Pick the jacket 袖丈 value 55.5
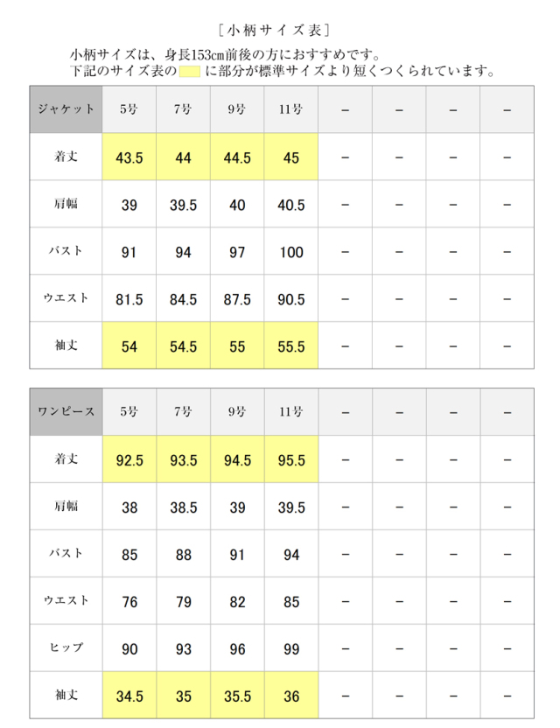Viewport: 560px width, 728px height. (290, 346)
